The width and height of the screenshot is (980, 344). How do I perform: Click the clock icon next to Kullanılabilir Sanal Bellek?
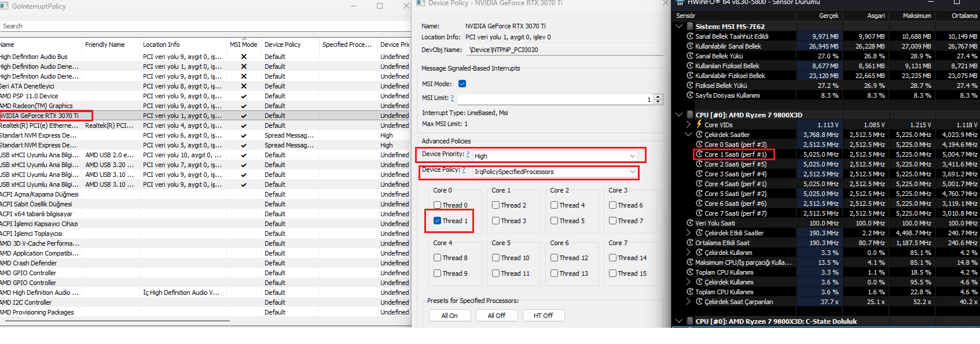689,46
